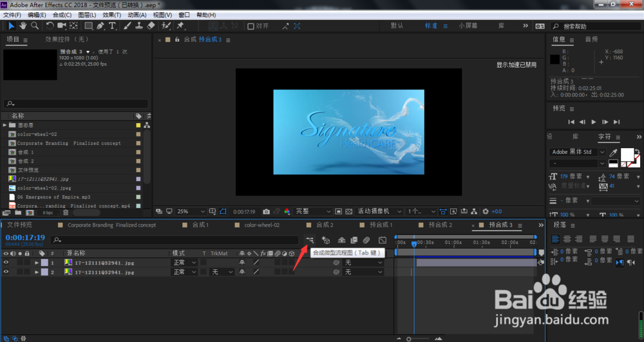Show channel and color management settings
The width and height of the screenshot is (644, 342).
click(287, 211)
